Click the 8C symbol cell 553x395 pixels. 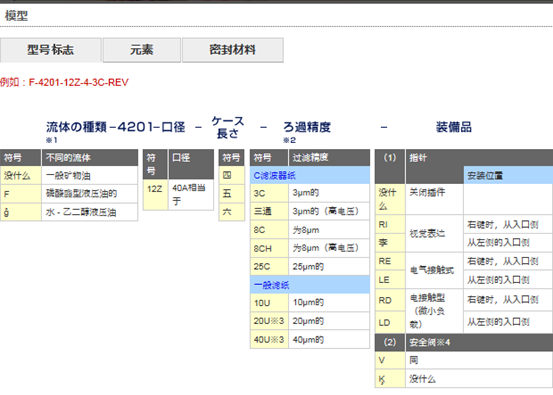(269, 230)
